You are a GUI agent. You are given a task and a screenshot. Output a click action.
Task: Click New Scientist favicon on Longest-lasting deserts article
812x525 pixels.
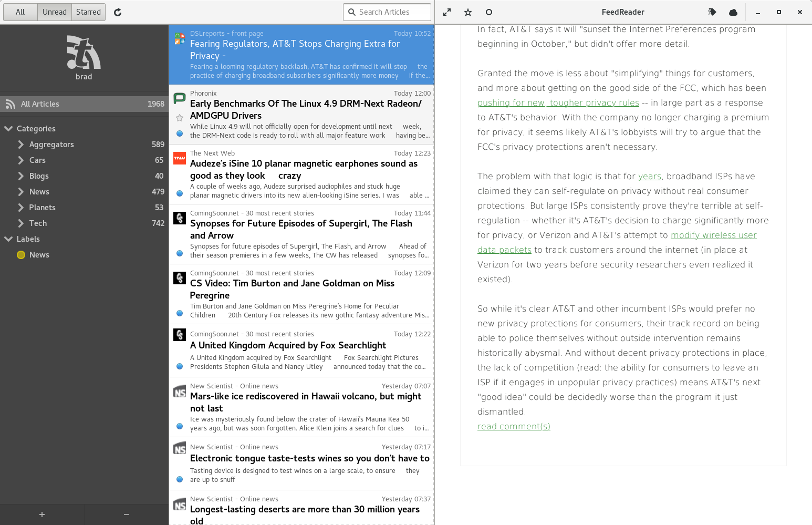click(x=180, y=505)
